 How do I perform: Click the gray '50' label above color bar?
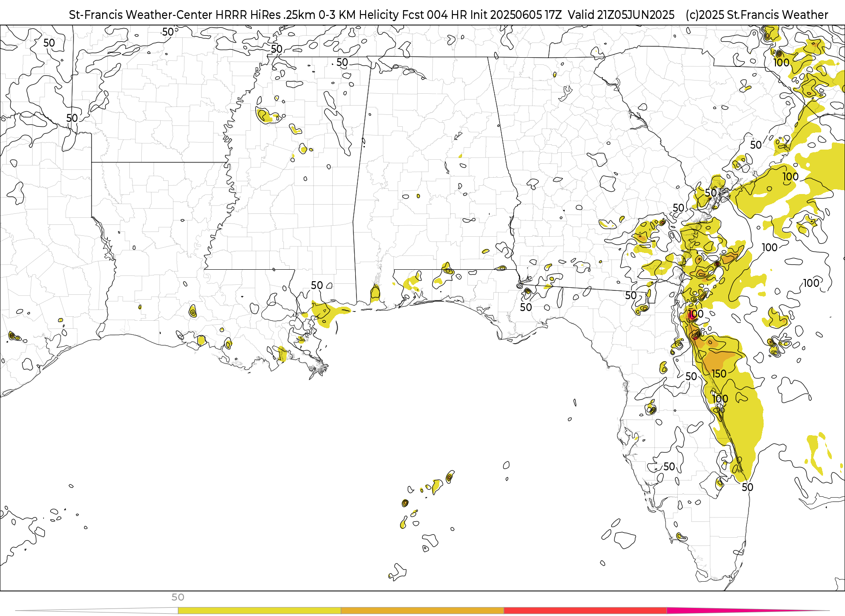point(178,597)
